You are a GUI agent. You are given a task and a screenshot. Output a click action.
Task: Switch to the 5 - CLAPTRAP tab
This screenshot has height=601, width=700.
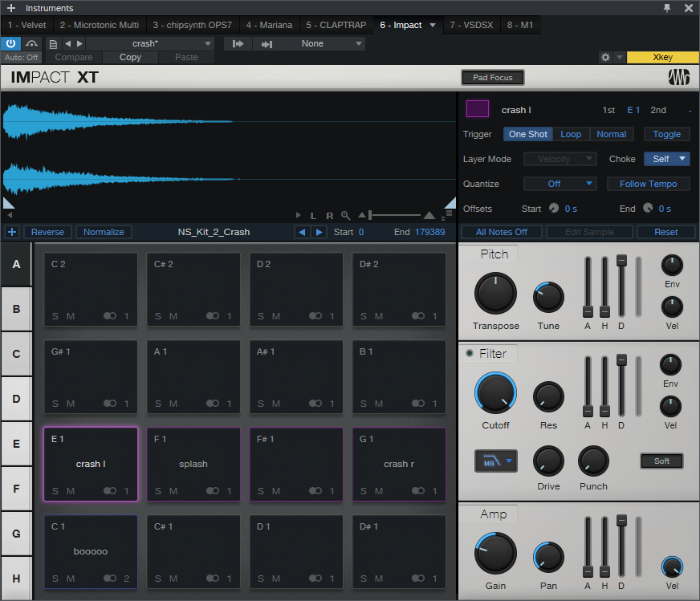pyautogui.click(x=336, y=25)
